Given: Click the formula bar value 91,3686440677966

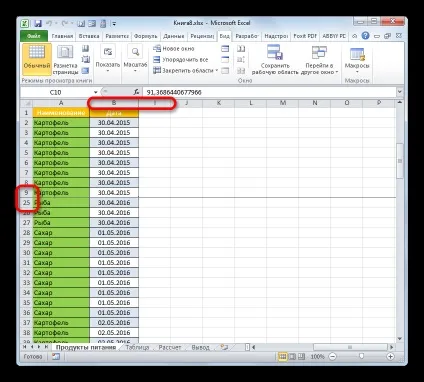Looking at the screenshot, I should 174,92.
